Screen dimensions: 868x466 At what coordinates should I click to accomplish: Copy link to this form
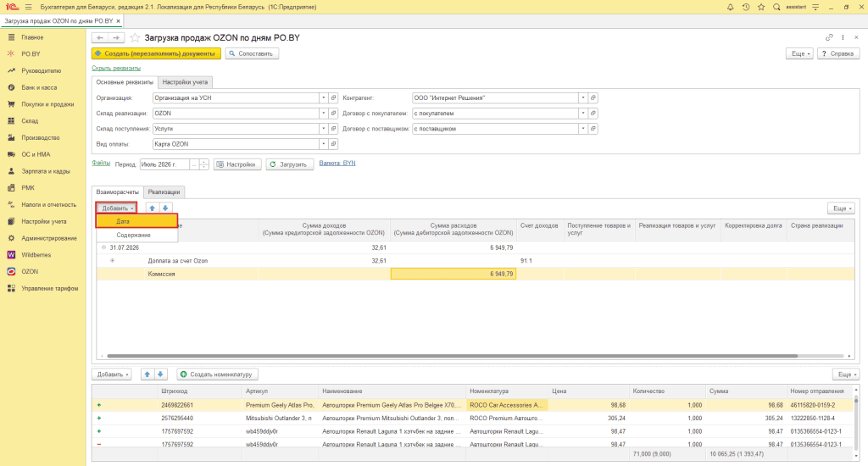tap(829, 37)
